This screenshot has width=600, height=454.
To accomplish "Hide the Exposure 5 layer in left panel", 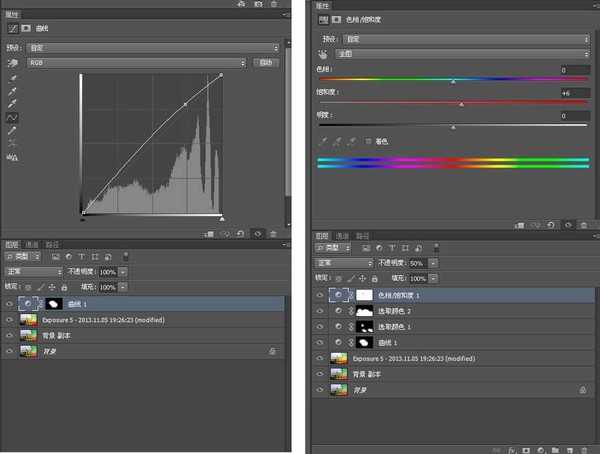I will click(10, 319).
